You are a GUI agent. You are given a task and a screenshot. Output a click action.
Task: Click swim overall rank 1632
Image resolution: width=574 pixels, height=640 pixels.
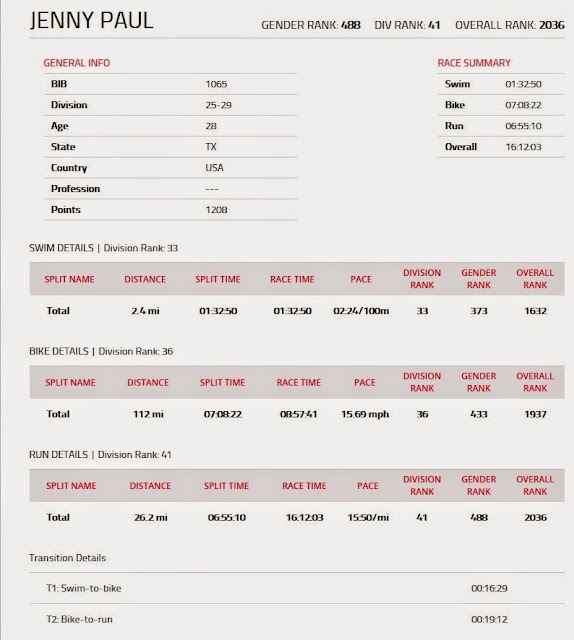tap(535, 311)
